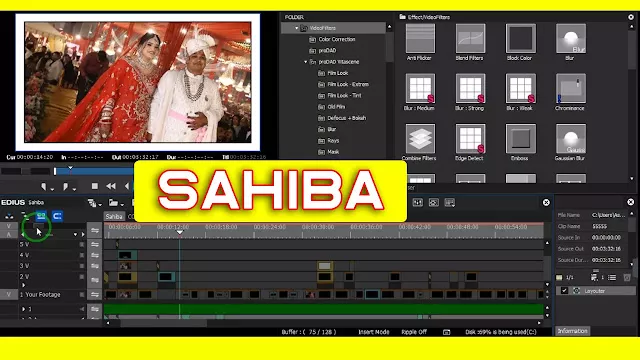Toggle the lock box on track 2 V
This screenshot has width=640, height=360.
pyautogui.click(x=82, y=277)
